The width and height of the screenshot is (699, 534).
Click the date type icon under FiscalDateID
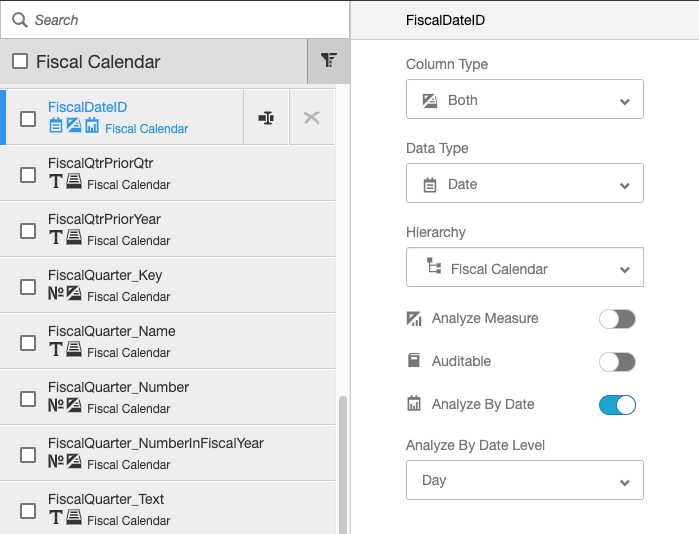(56, 126)
